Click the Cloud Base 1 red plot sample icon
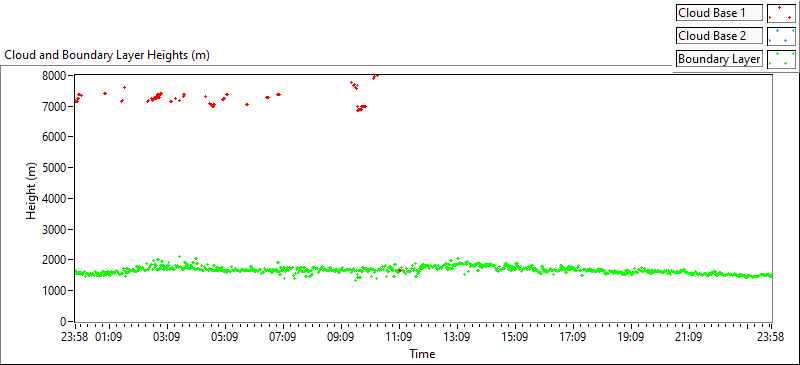This screenshot has height=365, width=800. click(x=781, y=13)
